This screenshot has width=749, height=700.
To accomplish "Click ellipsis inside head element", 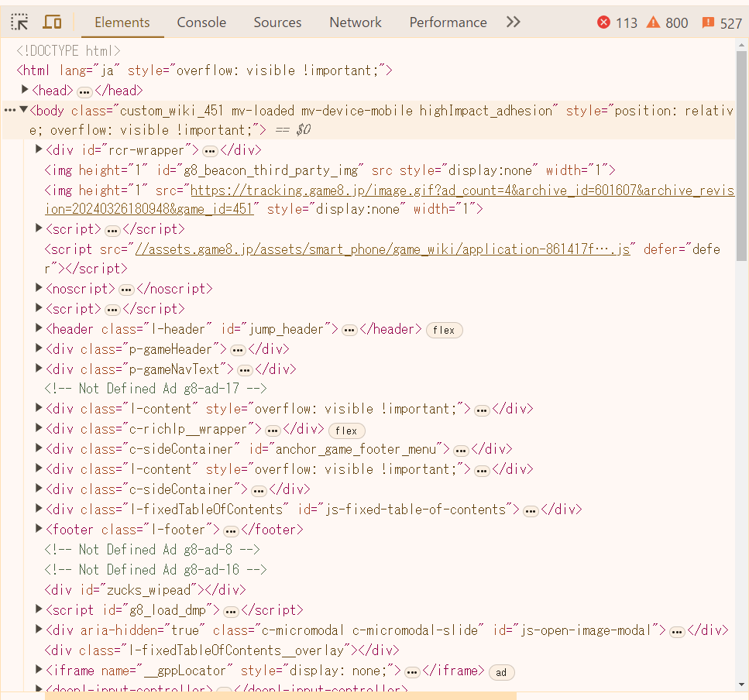I will pyautogui.click(x=84, y=91).
